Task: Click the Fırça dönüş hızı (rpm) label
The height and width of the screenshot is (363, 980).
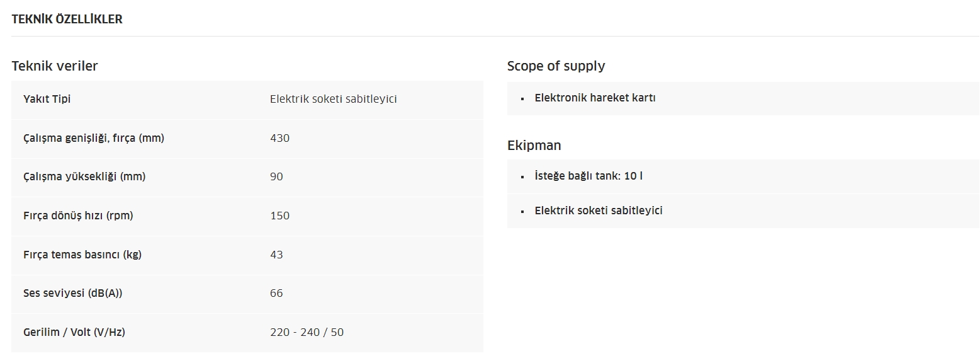Action: coord(78,216)
